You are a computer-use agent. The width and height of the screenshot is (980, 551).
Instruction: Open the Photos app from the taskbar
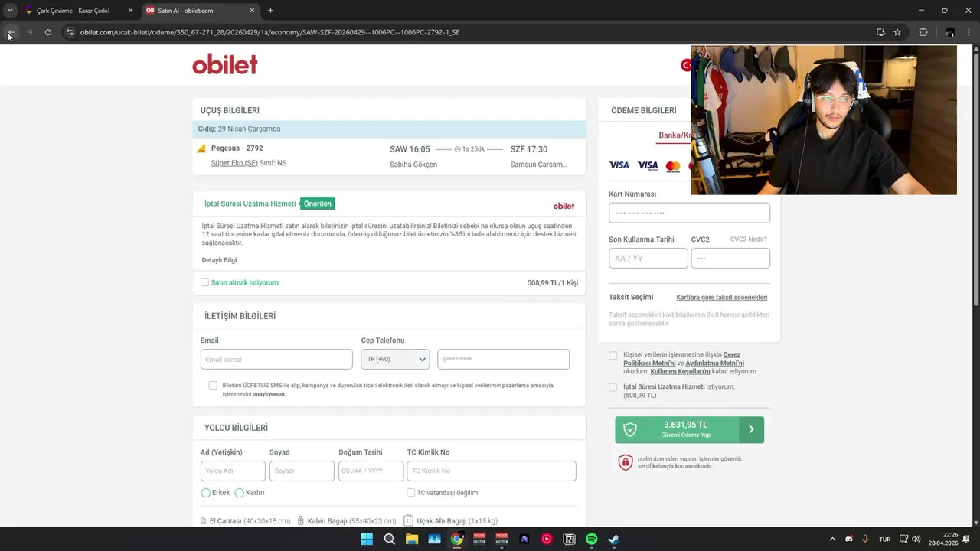(x=434, y=539)
